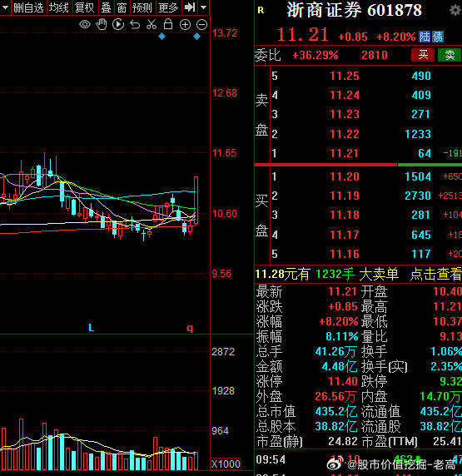This screenshot has height=476, width=462.
Task: Zoom out with the minus circle icon
Action: click(201, 25)
